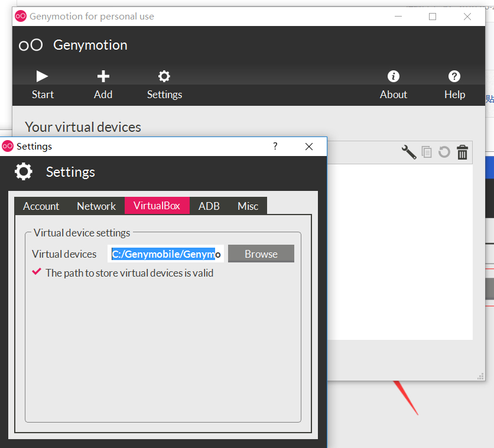
Task: Click the Virtual devices path input field
Action: coord(165,254)
